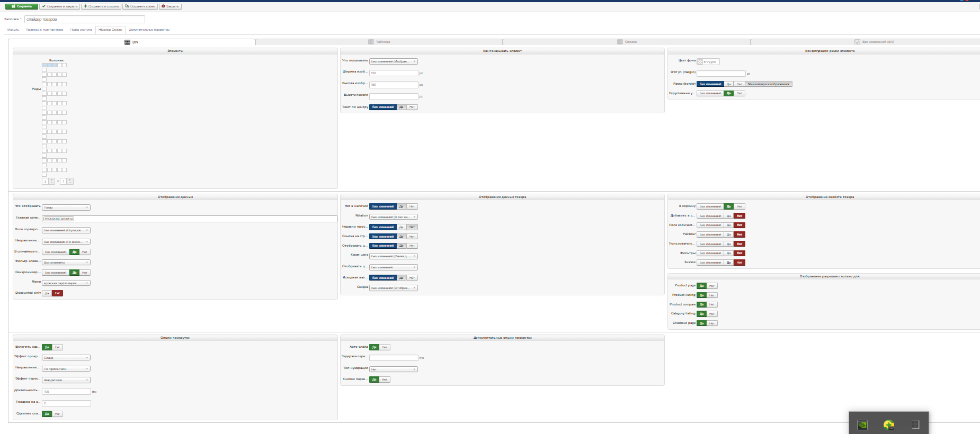Click the Сохранить и создать button
The height and width of the screenshot is (434, 980).
pos(101,6)
